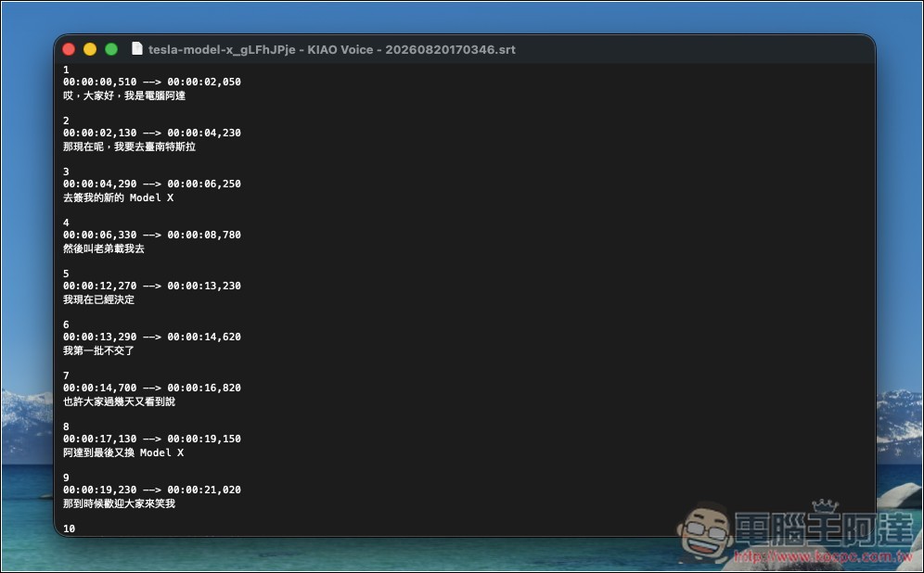
Task: Click timestamp 00:00:04,290 --> 00:00:06,250
Action: tap(152, 184)
